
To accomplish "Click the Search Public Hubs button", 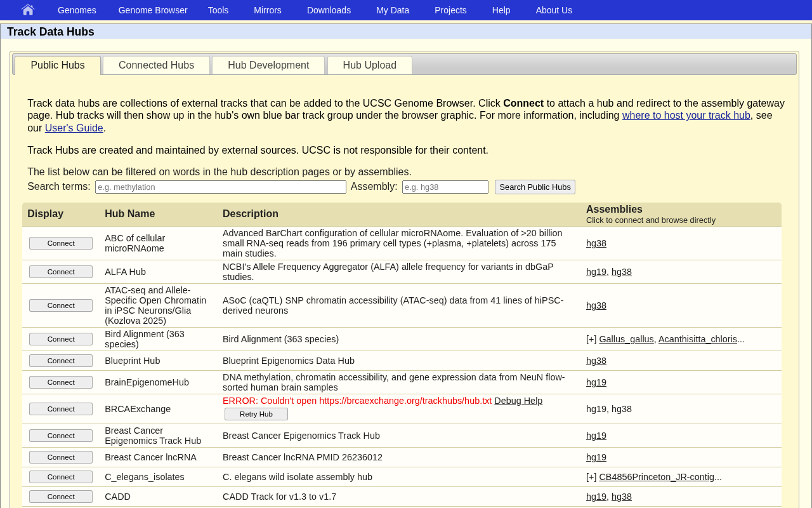I will 535,187.
